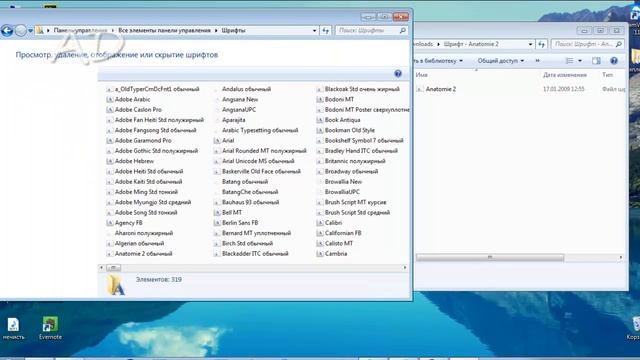Select Bookman Old Style font icon
Screen dimensions: 640x360
point(320,130)
